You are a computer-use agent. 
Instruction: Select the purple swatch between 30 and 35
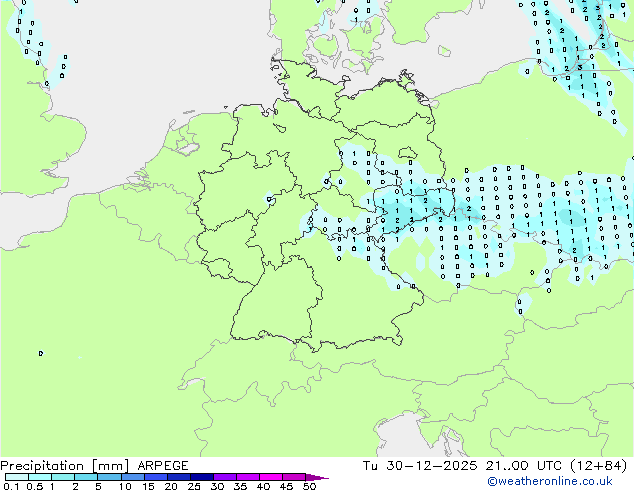coord(225,477)
